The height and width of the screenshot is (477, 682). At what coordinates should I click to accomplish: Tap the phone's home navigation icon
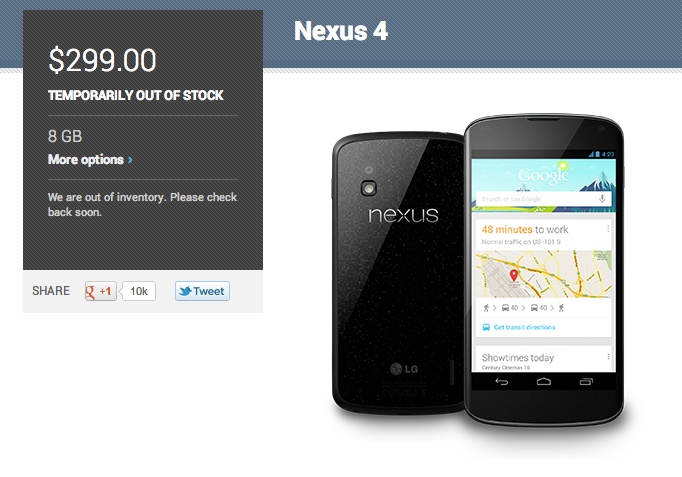point(544,382)
